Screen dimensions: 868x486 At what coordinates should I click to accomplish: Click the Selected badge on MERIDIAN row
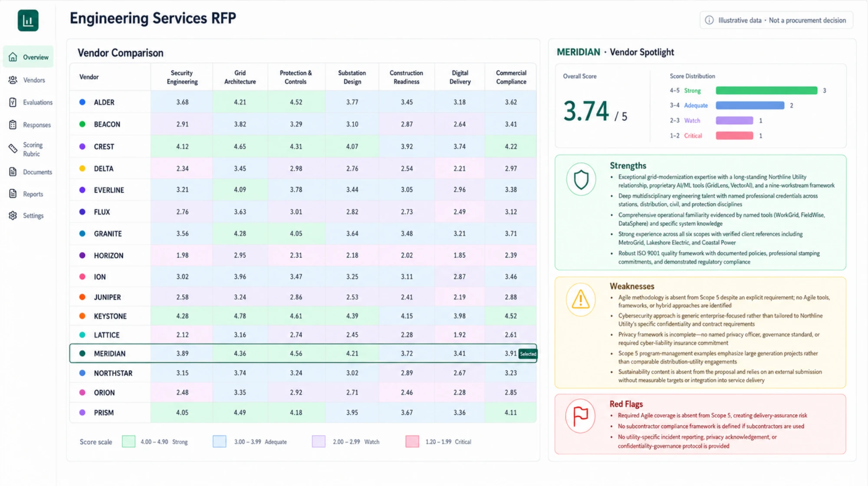coord(528,354)
